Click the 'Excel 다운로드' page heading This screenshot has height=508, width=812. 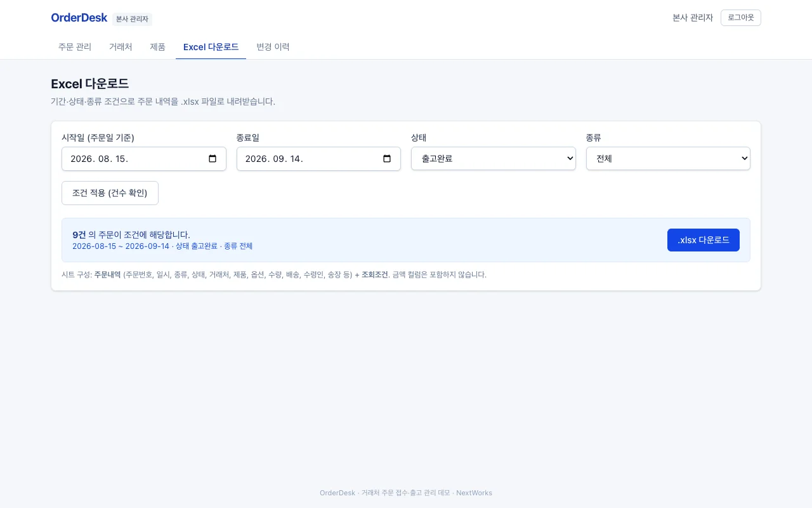pos(89,84)
